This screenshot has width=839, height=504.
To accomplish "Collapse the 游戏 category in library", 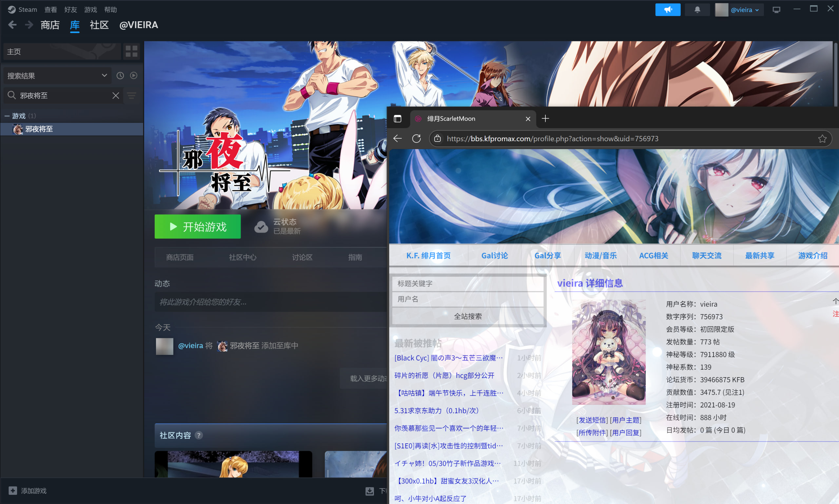I will [7, 116].
